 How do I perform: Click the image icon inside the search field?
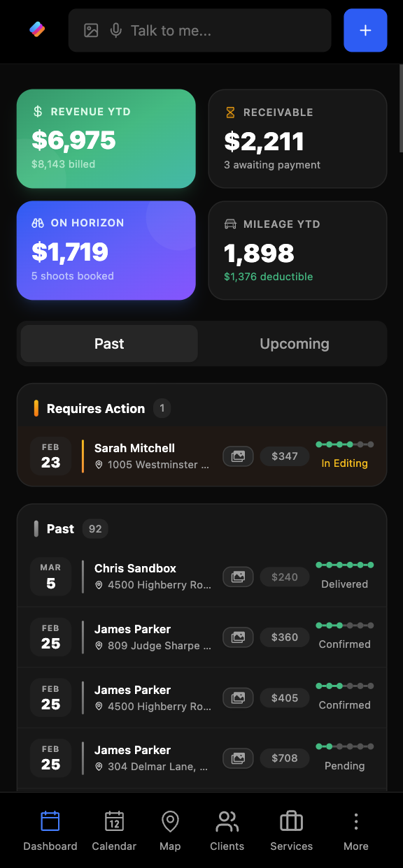[x=91, y=30]
